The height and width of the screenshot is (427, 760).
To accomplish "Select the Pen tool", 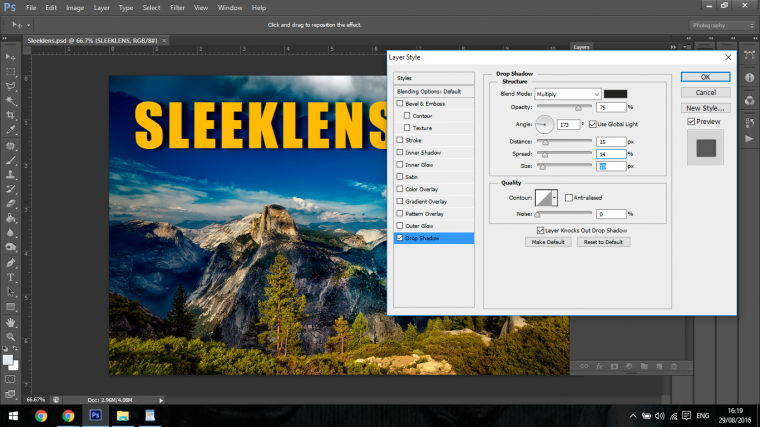I will tap(10, 263).
